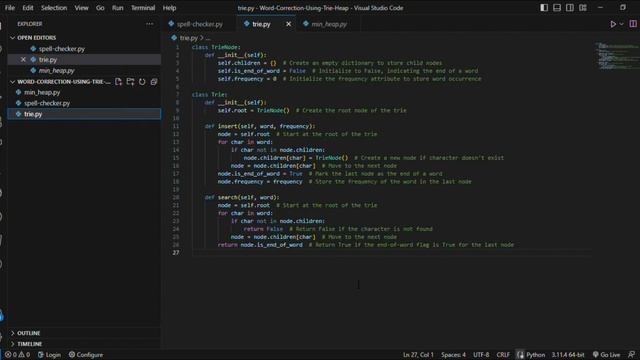Open min_heap.py in workspace folder
Image resolution: width=640 pixels, height=360 pixels.
click(84, 92)
